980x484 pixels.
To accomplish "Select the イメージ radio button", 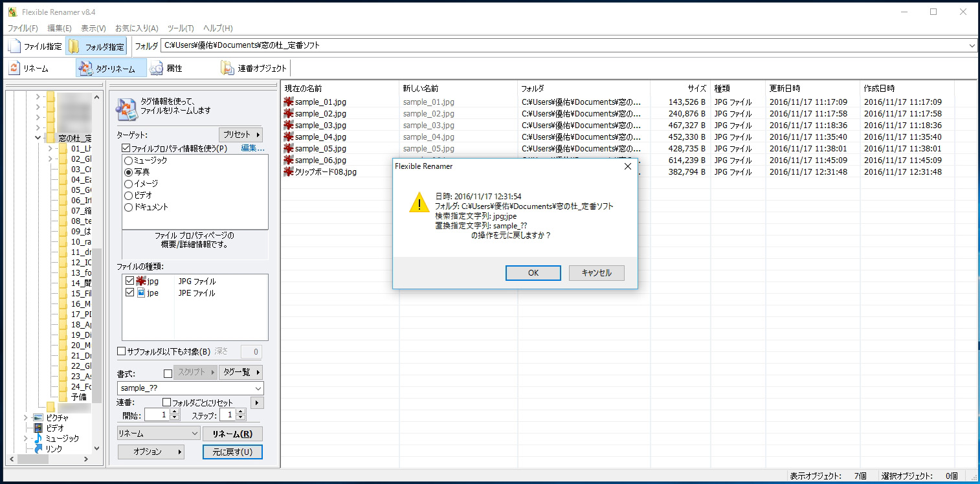I will pyautogui.click(x=128, y=184).
